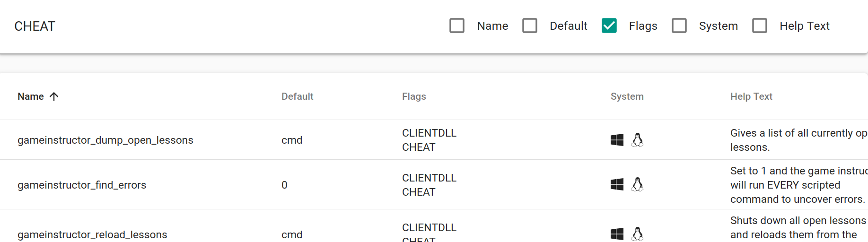Tick the Help Text filter checkbox
Viewport: 868px width, 242px height.
point(760,26)
